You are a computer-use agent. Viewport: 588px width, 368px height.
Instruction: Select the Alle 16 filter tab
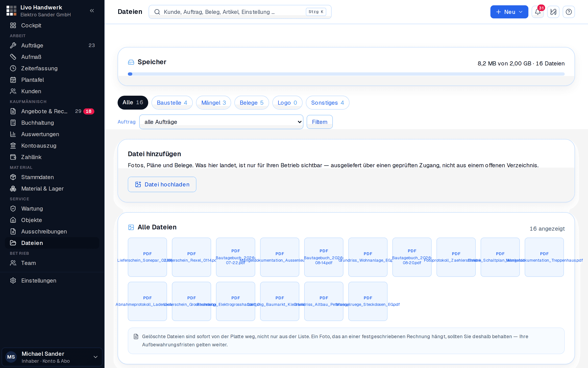[133, 102]
